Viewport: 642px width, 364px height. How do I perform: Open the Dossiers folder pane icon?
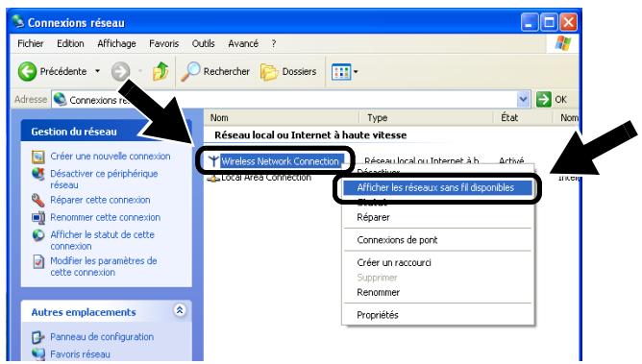click(269, 72)
